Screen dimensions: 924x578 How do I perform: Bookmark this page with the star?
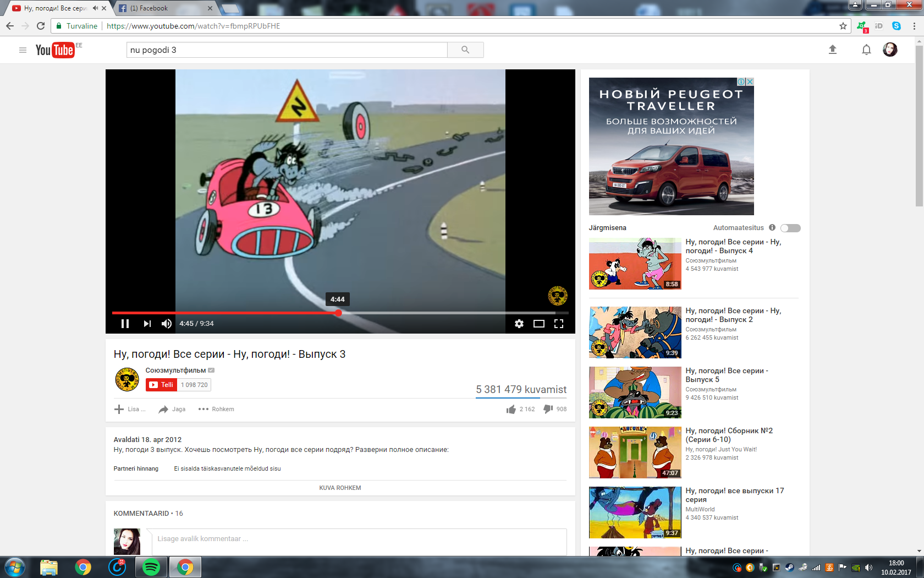(x=843, y=26)
